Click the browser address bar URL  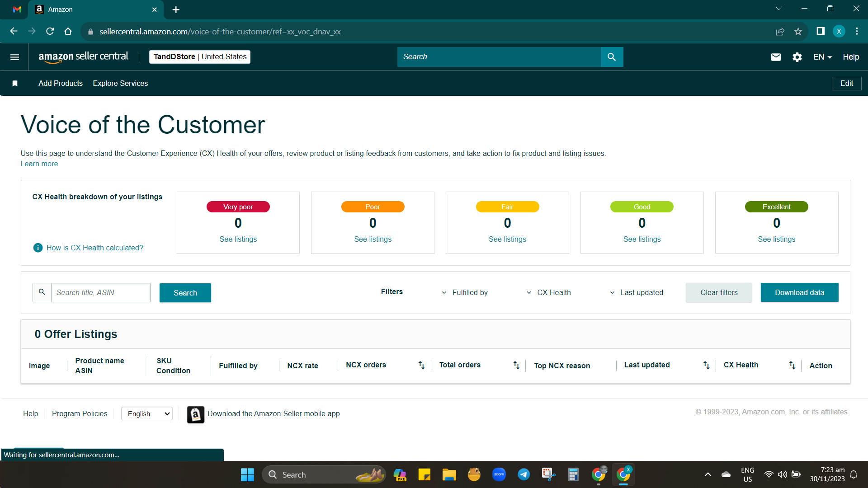(x=220, y=32)
